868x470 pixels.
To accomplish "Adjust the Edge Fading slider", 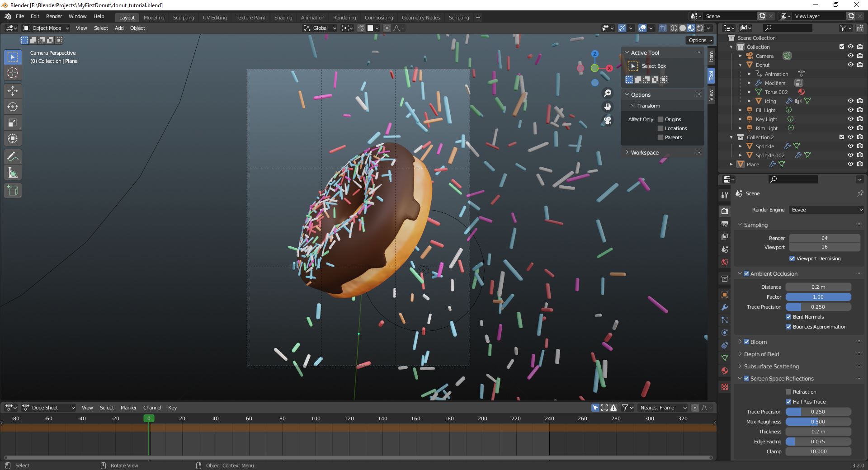I will [818, 442].
